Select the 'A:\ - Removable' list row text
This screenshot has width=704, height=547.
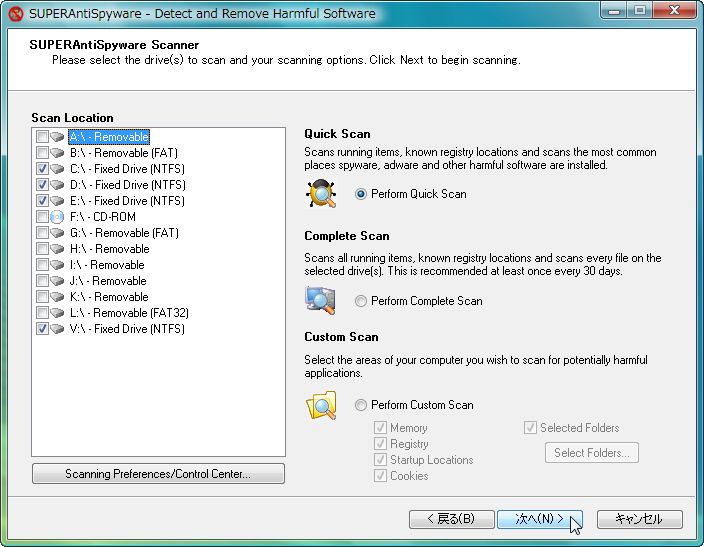tap(109, 137)
